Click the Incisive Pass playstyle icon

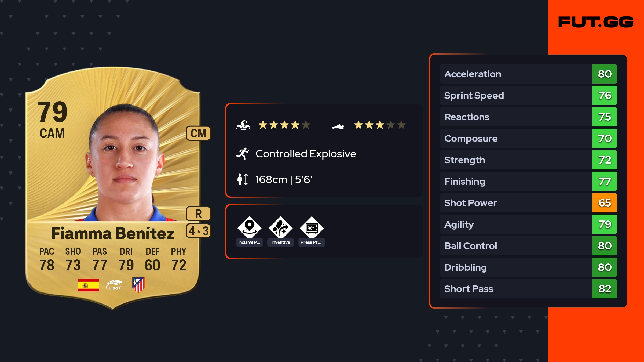click(x=249, y=227)
